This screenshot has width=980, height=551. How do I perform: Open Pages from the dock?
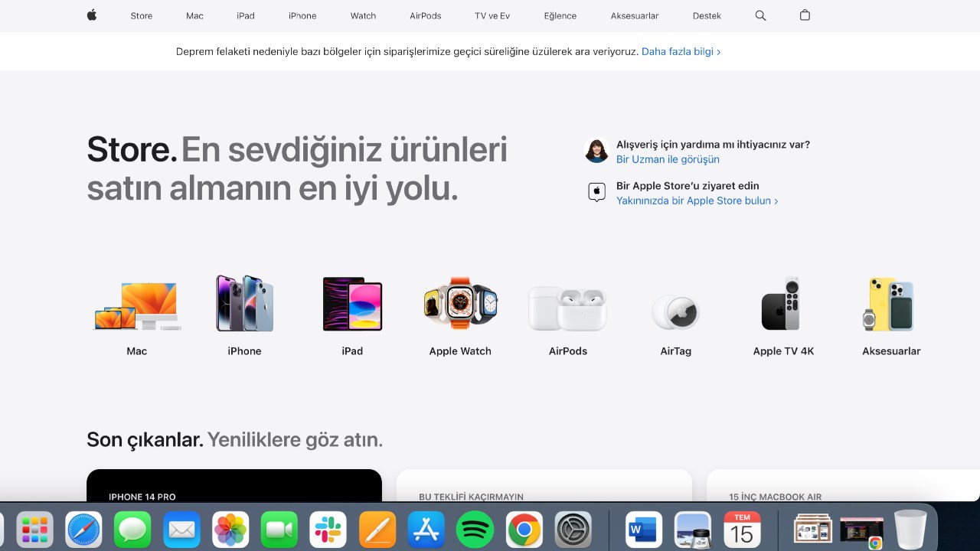(377, 530)
